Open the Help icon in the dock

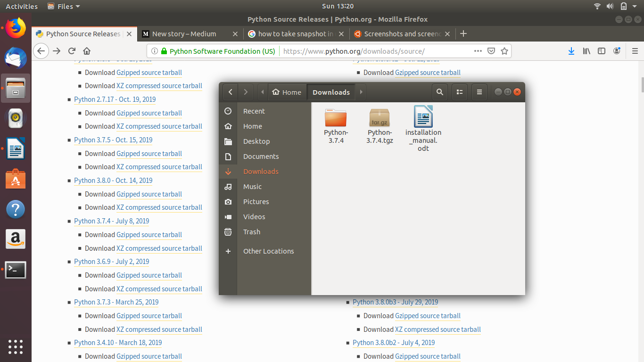point(16,209)
